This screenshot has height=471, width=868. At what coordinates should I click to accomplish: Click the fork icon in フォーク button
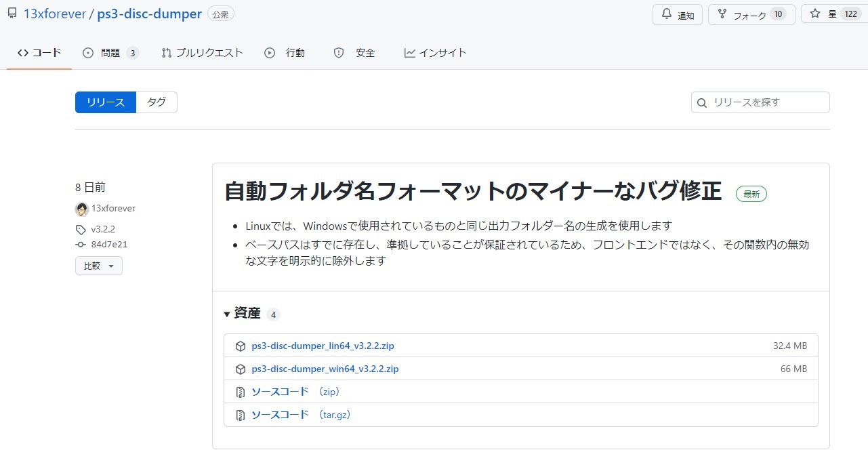(x=721, y=15)
